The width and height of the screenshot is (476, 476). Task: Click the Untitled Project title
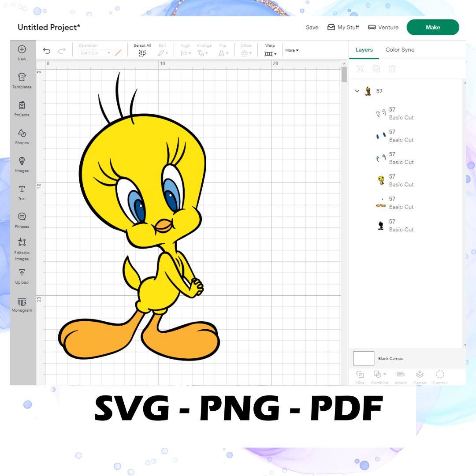click(49, 27)
